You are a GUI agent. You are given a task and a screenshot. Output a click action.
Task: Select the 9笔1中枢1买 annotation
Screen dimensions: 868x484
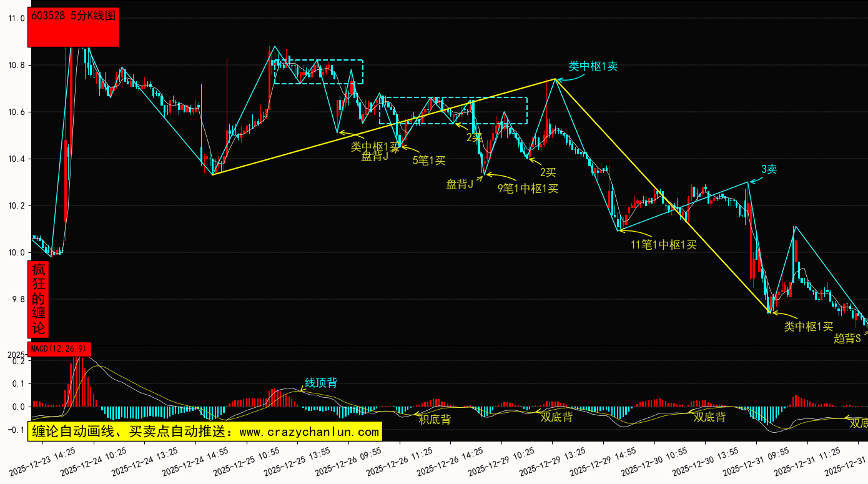[x=528, y=188]
